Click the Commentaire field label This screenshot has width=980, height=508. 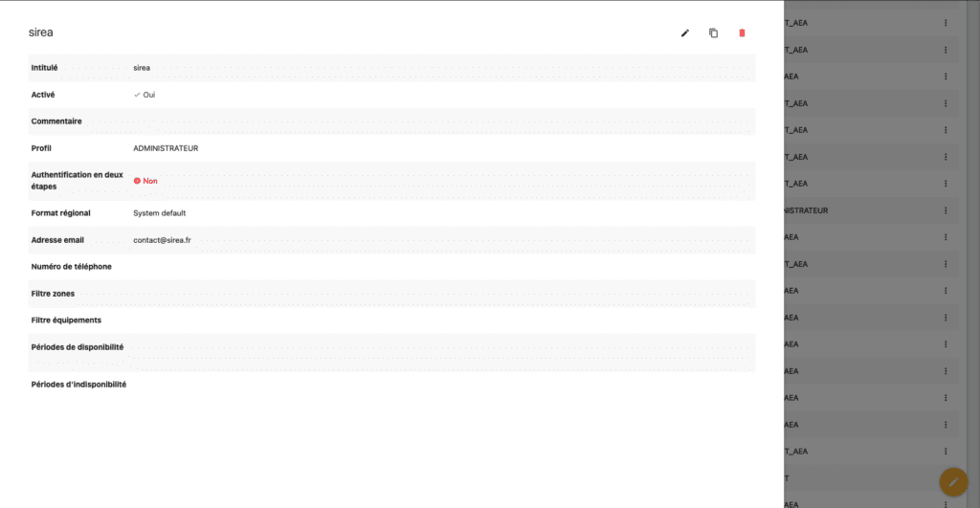(x=56, y=121)
